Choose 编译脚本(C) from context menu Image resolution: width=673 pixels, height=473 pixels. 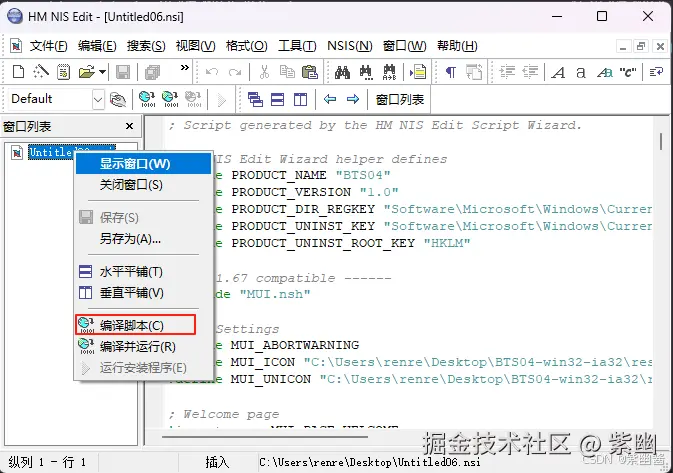coord(143,325)
